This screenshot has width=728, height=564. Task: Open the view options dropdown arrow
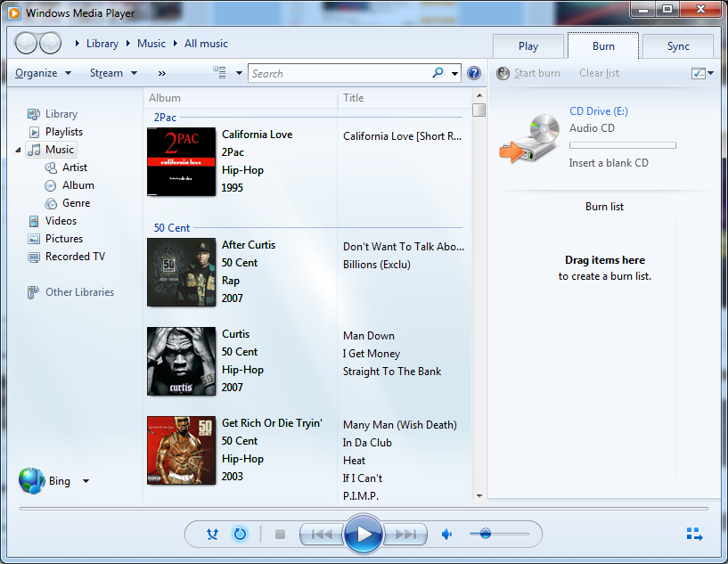(x=239, y=73)
